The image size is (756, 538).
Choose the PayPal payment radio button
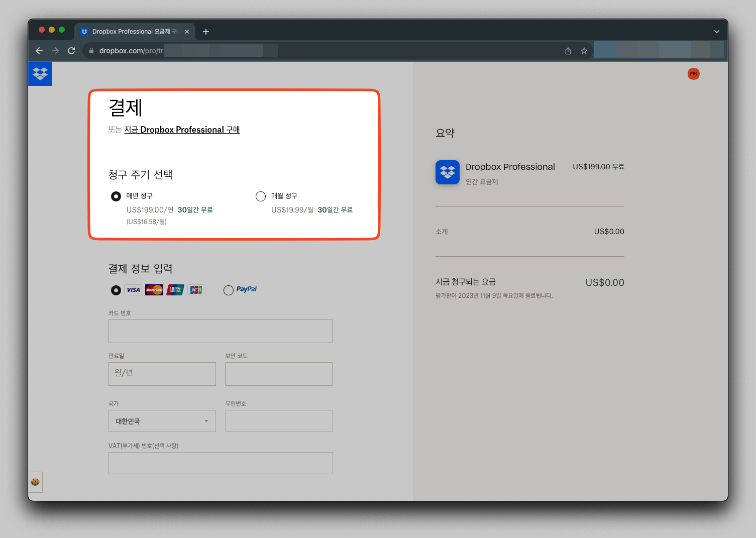click(x=229, y=290)
